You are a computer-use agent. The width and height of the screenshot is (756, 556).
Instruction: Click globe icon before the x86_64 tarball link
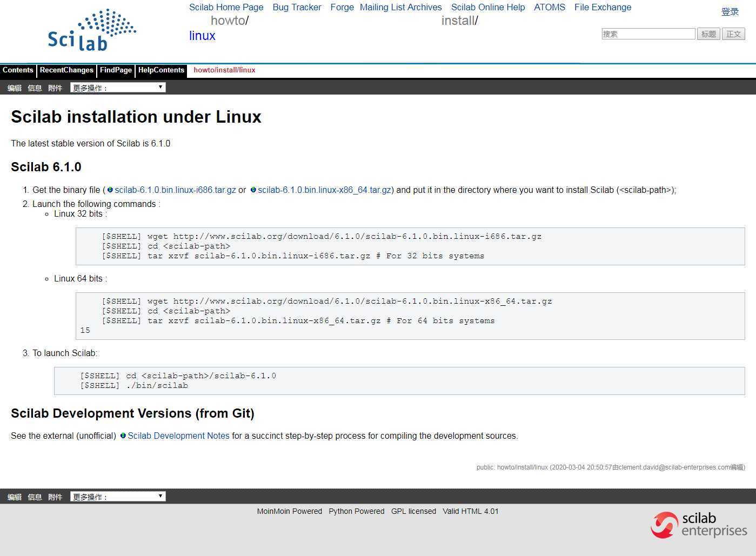[253, 190]
